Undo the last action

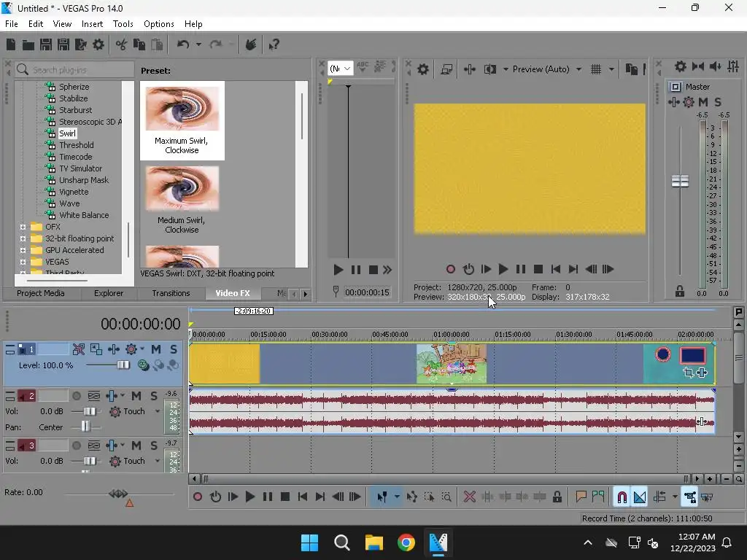point(183,44)
